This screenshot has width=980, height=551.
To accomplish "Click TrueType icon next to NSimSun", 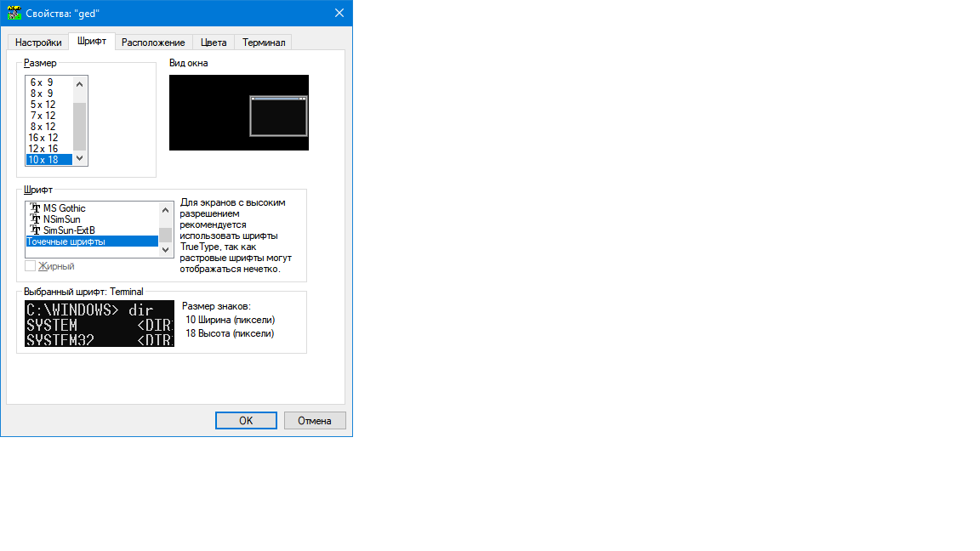I will coord(35,219).
